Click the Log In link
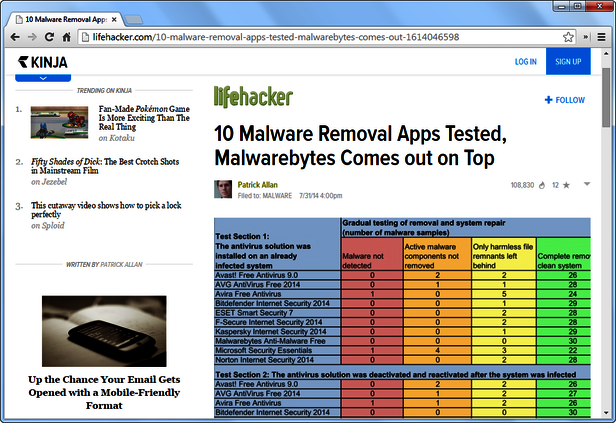This screenshot has height=423, width=616. (x=525, y=62)
